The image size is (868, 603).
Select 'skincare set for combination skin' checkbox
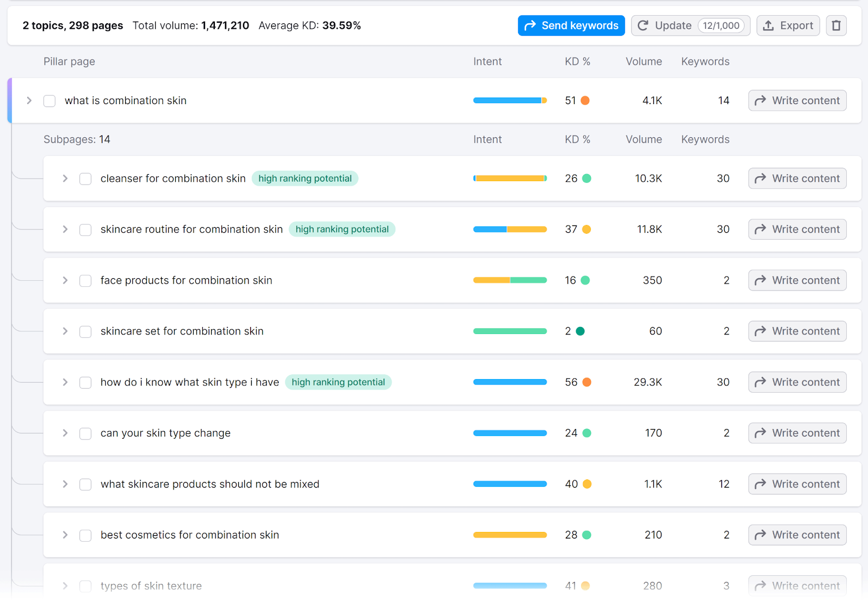click(85, 332)
